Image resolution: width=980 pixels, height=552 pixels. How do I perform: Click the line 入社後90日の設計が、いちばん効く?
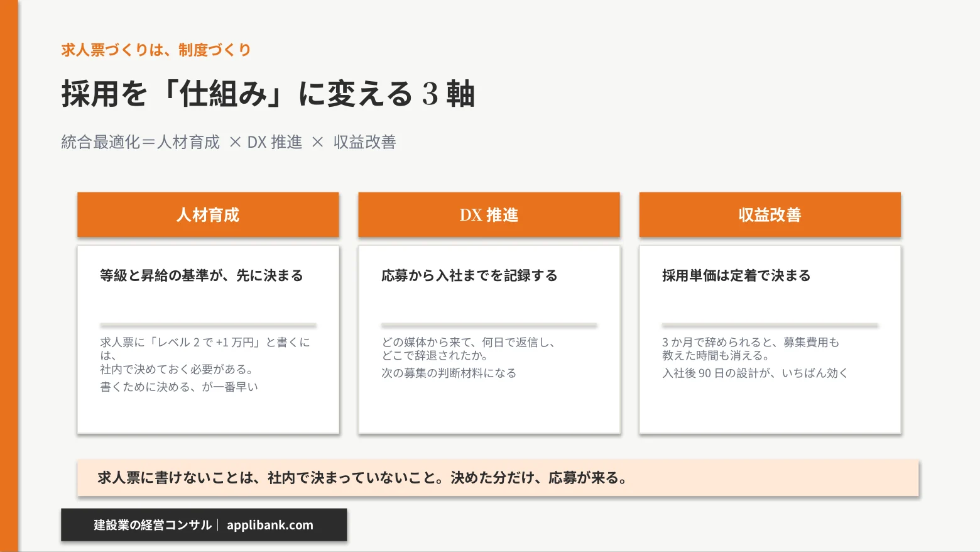click(755, 373)
